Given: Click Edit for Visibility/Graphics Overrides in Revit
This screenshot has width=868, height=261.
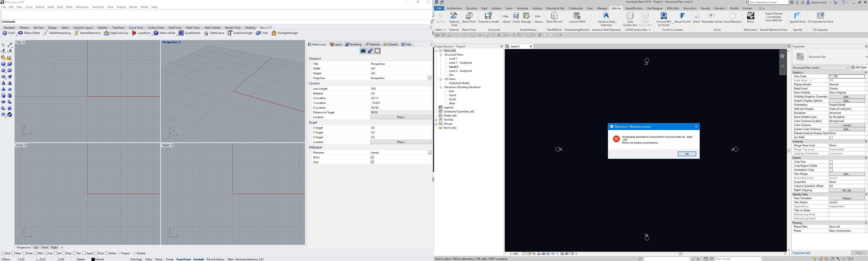Looking at the screenshot, I should (847, 97).
